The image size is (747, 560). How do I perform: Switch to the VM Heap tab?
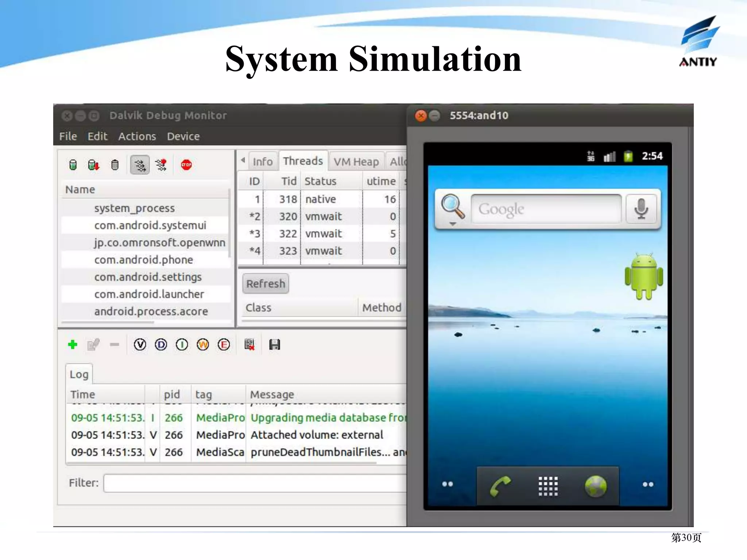(x=356, y=162)
